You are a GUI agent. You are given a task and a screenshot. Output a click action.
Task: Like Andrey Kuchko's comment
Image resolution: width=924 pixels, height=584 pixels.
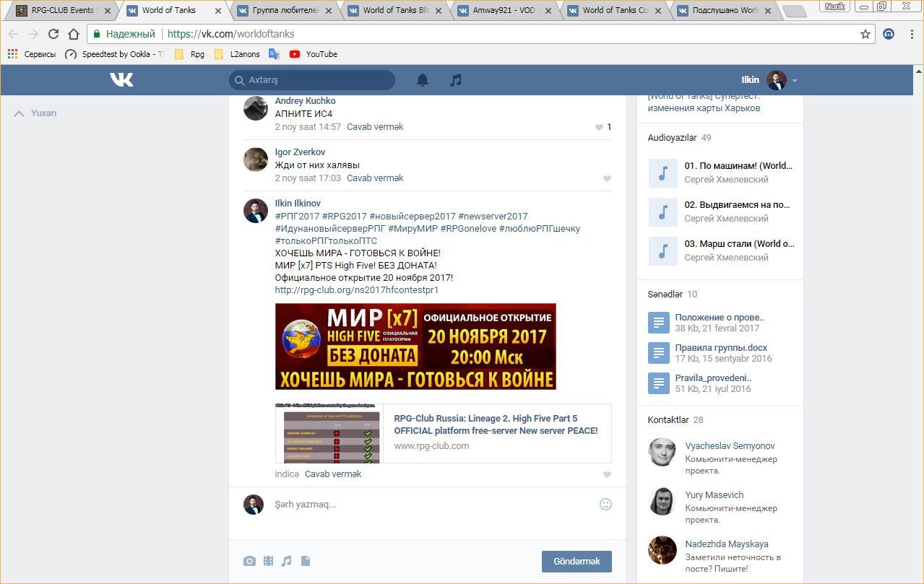pos(599,127)
